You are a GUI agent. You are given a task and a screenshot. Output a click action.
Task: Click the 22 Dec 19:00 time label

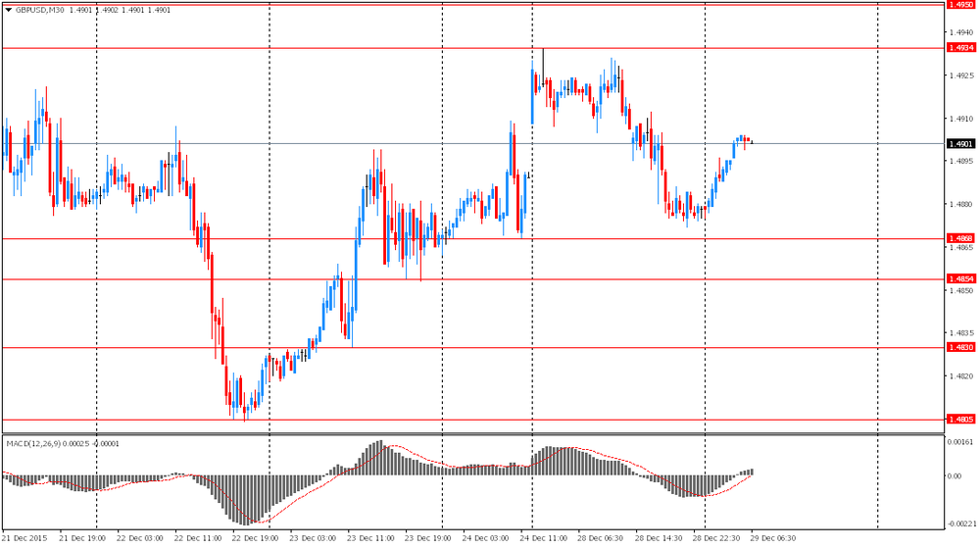tap(255, 538)
